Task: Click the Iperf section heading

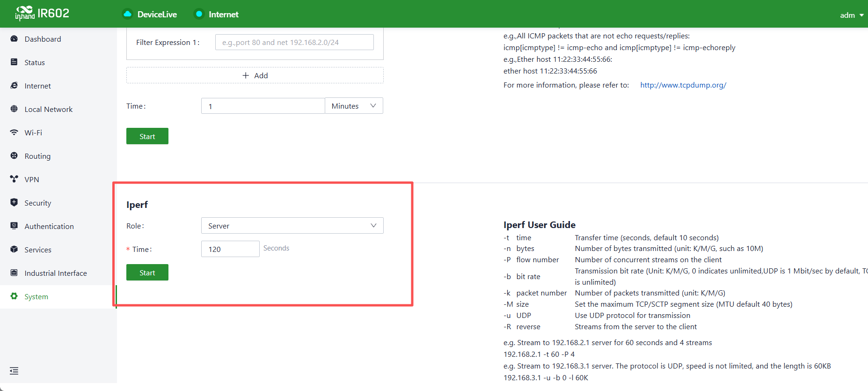Action: (137, 205)
